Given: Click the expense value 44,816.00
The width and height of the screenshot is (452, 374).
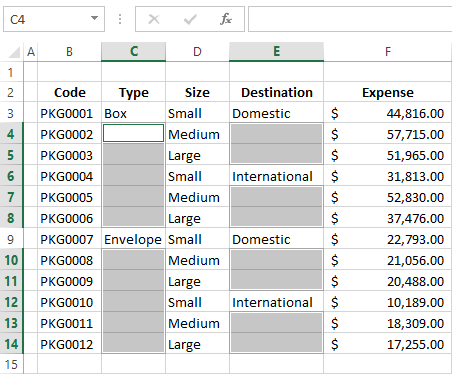Looking at the screenshot, I should pyautogui.click(x=388, y=113).
